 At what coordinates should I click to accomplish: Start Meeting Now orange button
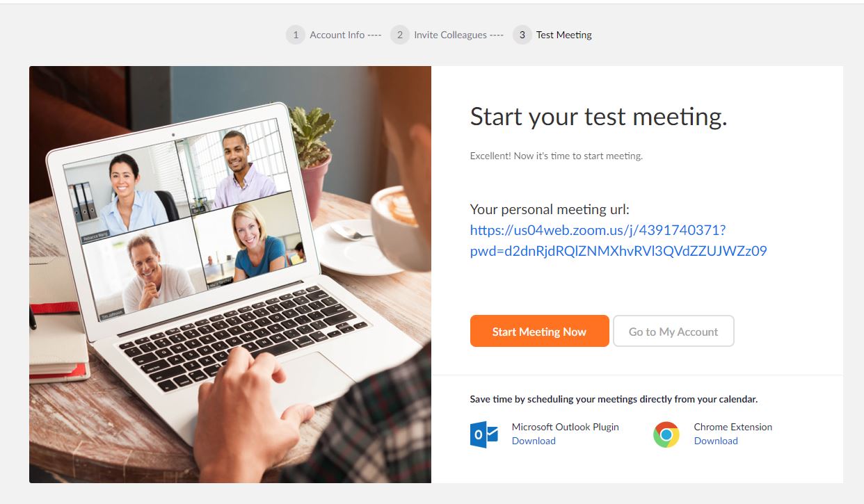coord(540,331)
